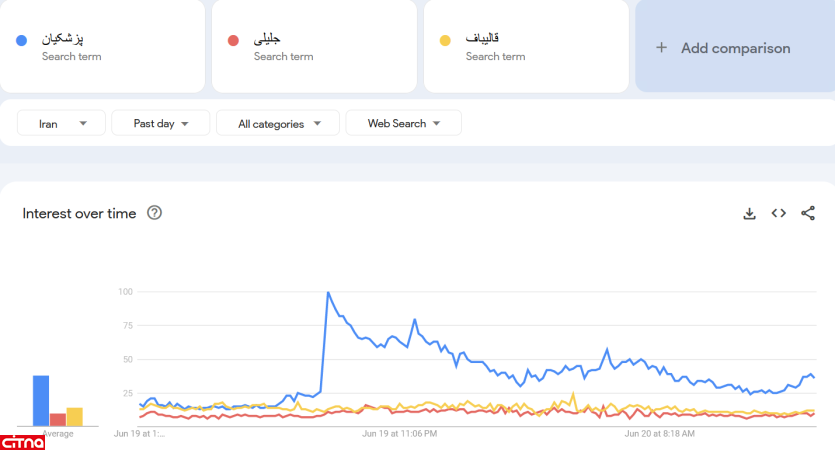The image size is (835, 450).
Task: Click the blue line peak at 100
Action: tap(328, 293)
